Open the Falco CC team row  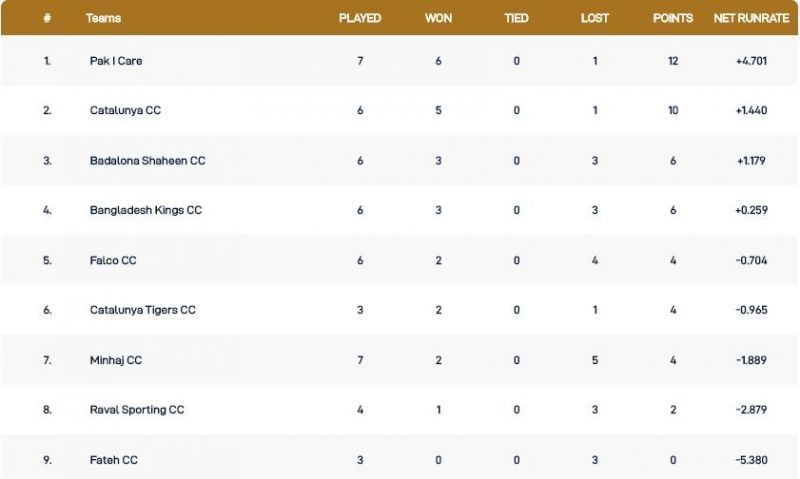click(x=113, y=261)
